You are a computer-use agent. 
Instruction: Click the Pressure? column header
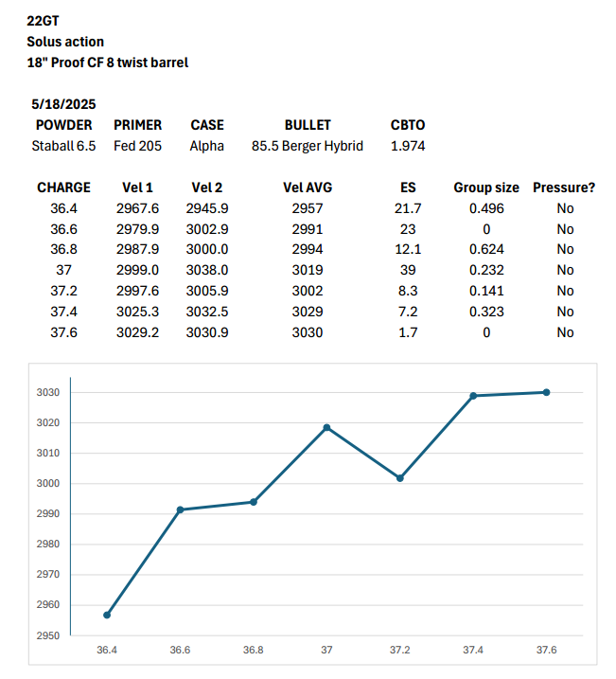(564, 188)
